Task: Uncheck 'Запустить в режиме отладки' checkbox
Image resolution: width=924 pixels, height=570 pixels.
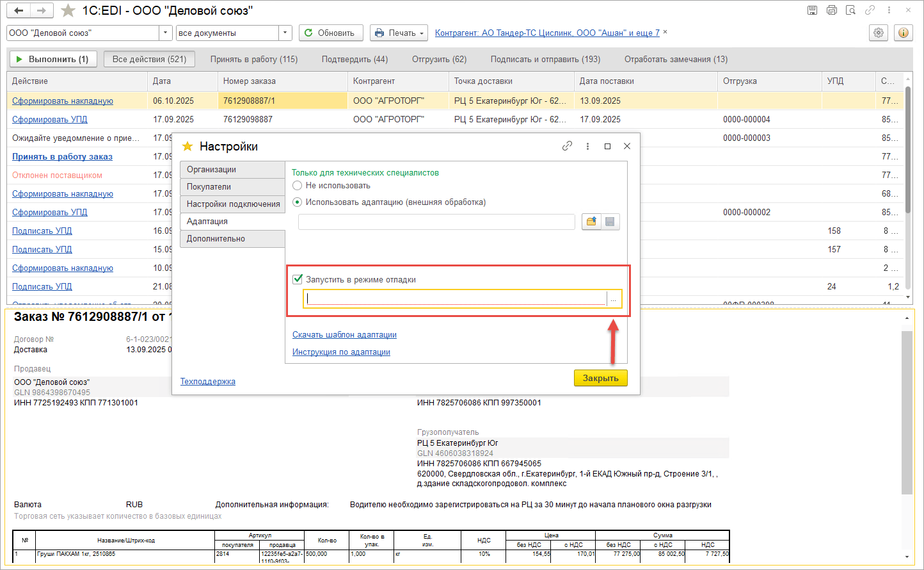Action: [298, 279]
